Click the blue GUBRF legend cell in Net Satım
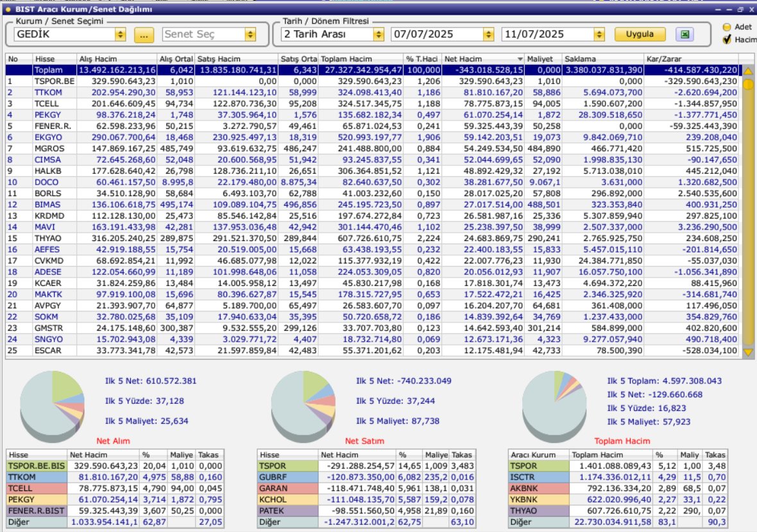The height and width of the screenshot is (532, 757). coord(288,477)
